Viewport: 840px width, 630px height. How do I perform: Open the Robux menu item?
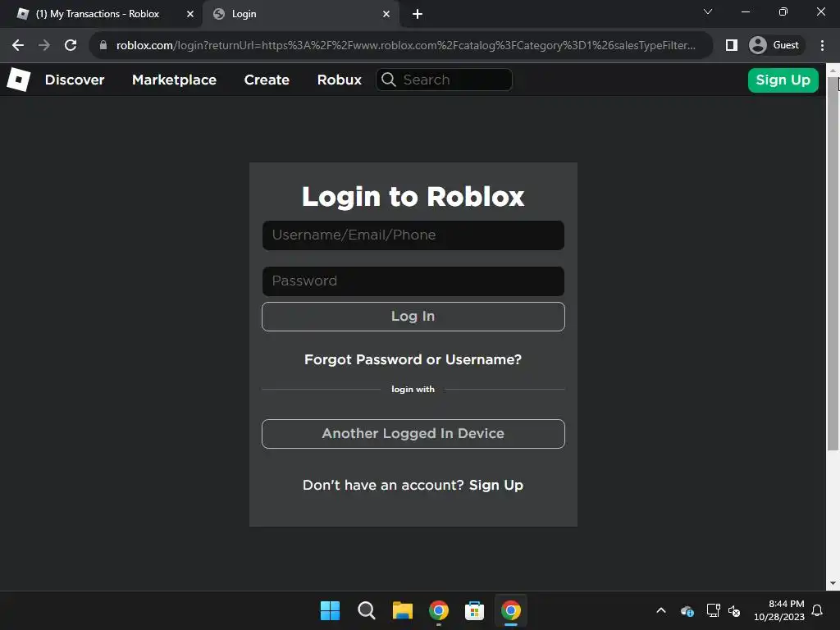tap(339, 80)
